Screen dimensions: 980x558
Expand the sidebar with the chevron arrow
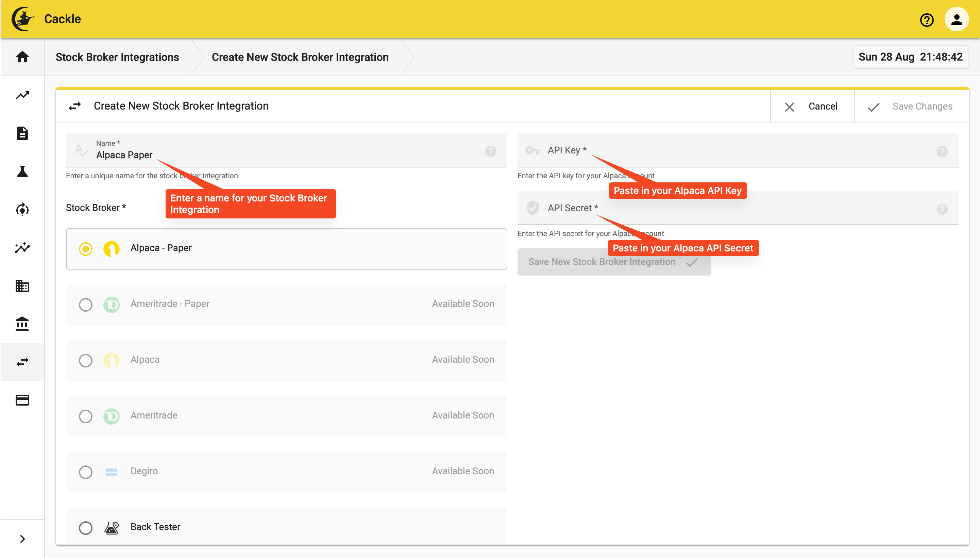click(x=22, y=539)
